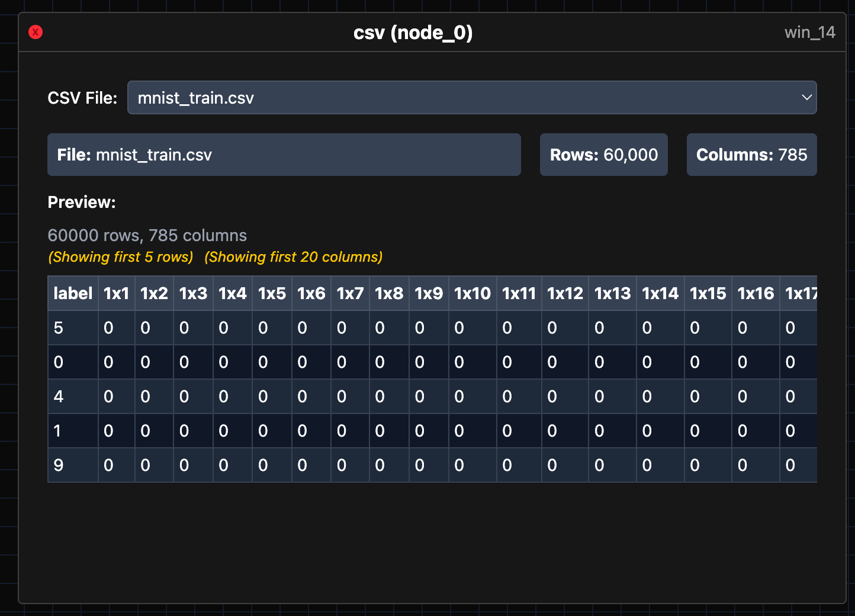Click the label cell with value 5
Screen dimensions: 855x616
[59, 328]
